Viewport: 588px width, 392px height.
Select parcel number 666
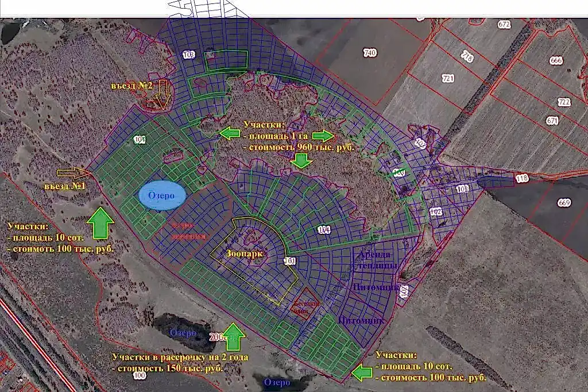(555, 60)
